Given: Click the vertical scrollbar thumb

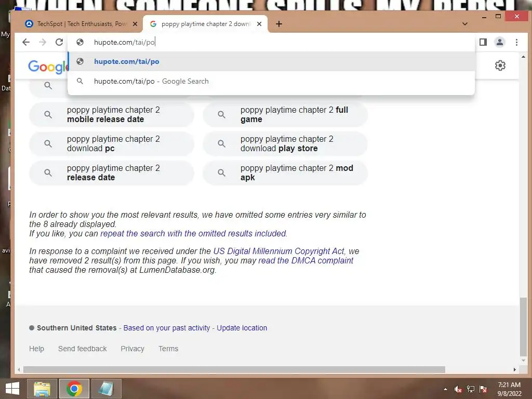Looking at the screenshot, I should (524, 326).
